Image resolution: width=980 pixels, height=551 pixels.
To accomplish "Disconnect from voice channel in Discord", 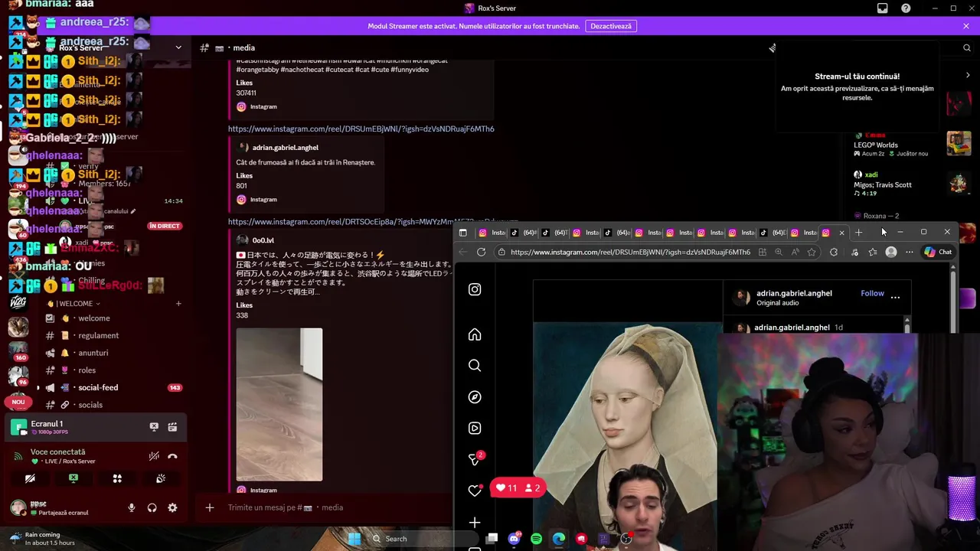I will (x=172, y=456).
